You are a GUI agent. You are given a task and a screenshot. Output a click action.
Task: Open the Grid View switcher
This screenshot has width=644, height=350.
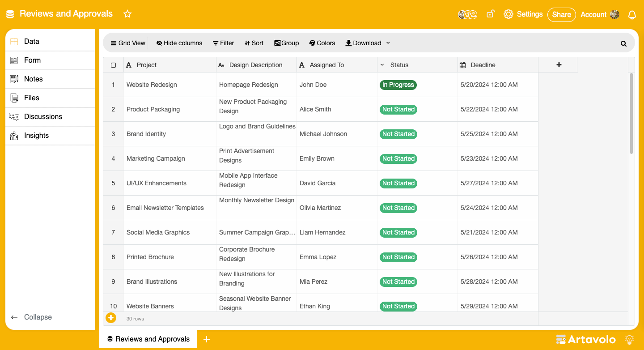point(128,43)
